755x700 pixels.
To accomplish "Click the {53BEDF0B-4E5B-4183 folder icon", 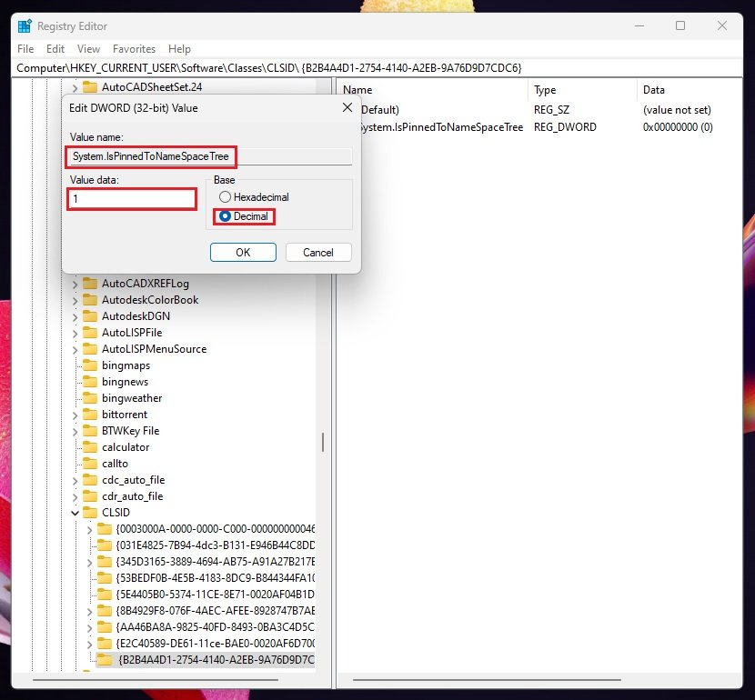I will 105,577.
